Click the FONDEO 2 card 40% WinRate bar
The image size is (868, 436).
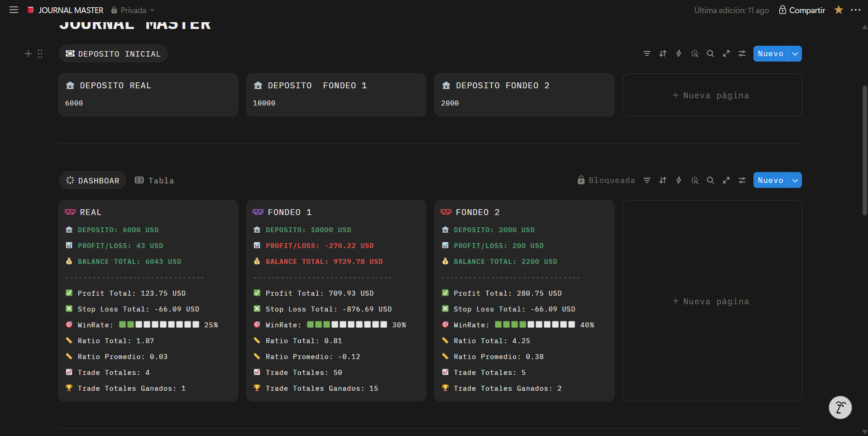(x=535, y=325)
